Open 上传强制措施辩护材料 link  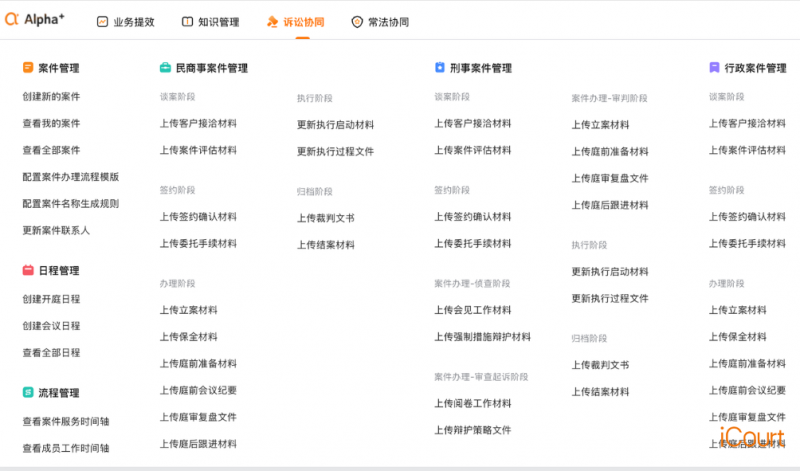pos(483,337)
